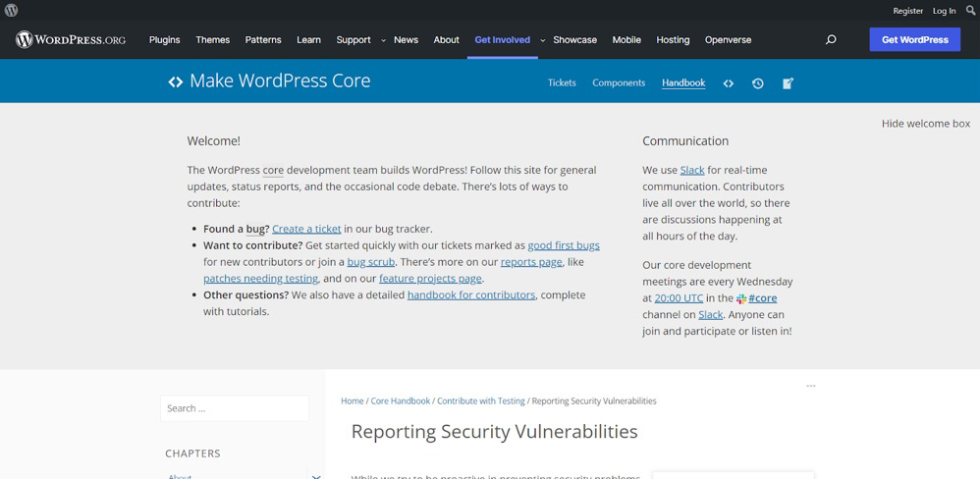Click the WordPress logo in admin bar
Screen dimensions: 980x479
(x=12, y=11)
